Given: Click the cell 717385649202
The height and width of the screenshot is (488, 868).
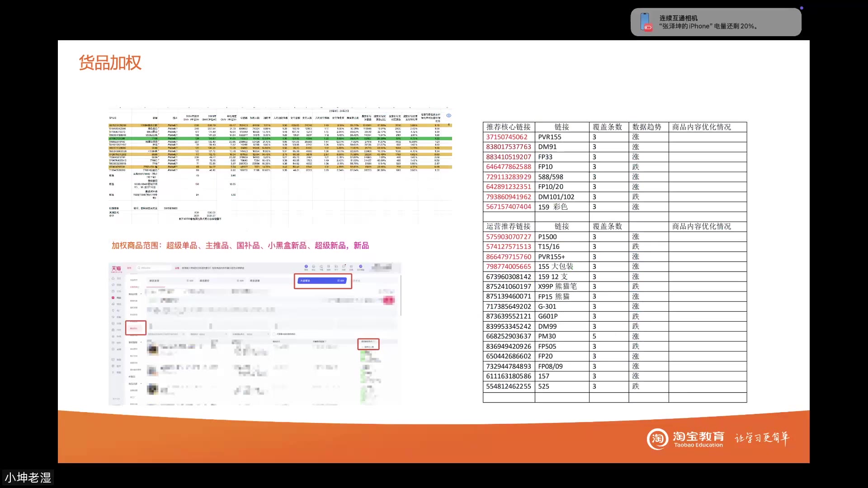Looking at the screenshot, I should pyautogui.click(x=509, y=306).
